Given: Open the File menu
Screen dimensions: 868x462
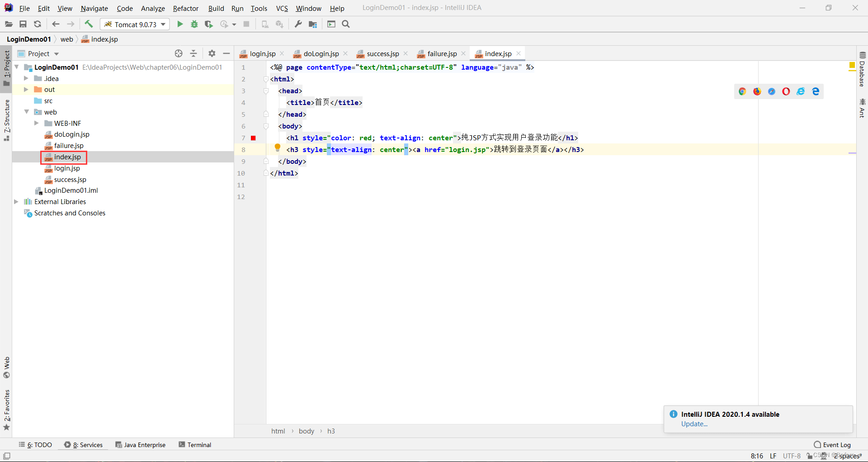Looking at the screenshot, I should pos(24,8).
